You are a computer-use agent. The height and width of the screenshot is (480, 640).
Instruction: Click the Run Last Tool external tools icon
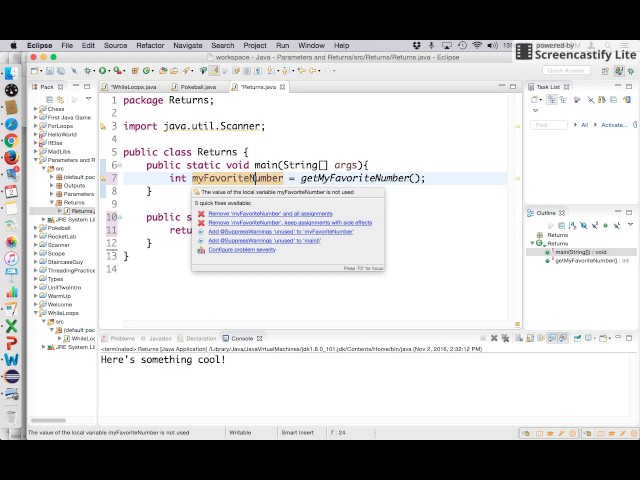(x=118, y=71)
